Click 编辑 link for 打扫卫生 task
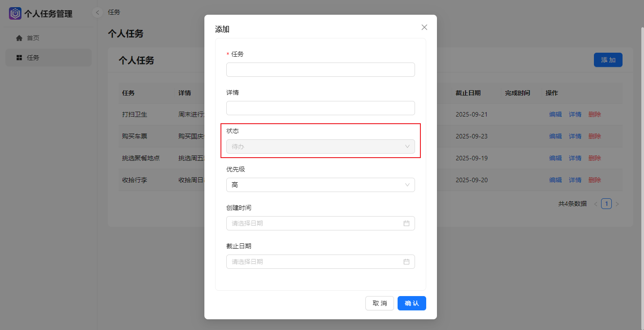The image size is (644, 330). tap(555, 114)
